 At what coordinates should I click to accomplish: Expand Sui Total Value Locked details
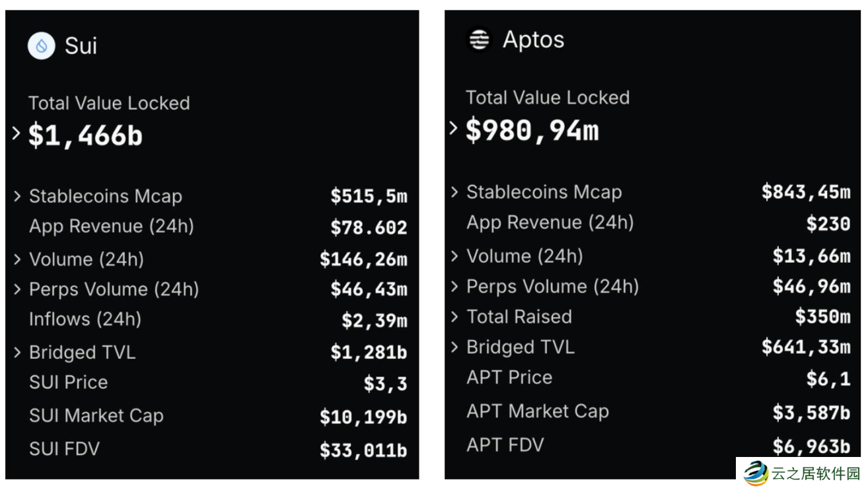[x=17, y=133]
